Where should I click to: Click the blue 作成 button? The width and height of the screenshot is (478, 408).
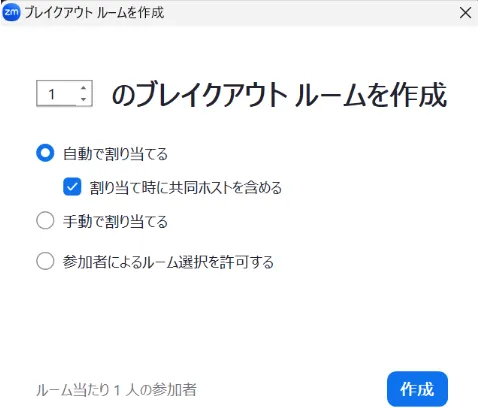point(417,389)
